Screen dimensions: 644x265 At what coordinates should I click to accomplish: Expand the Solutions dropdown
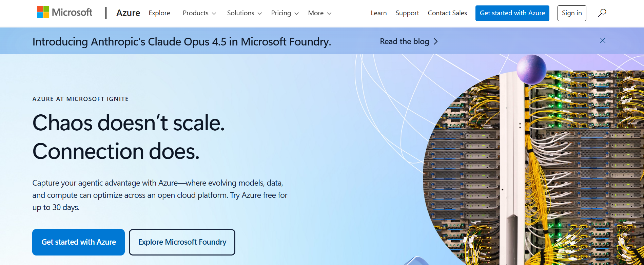[x=245, y=13]
